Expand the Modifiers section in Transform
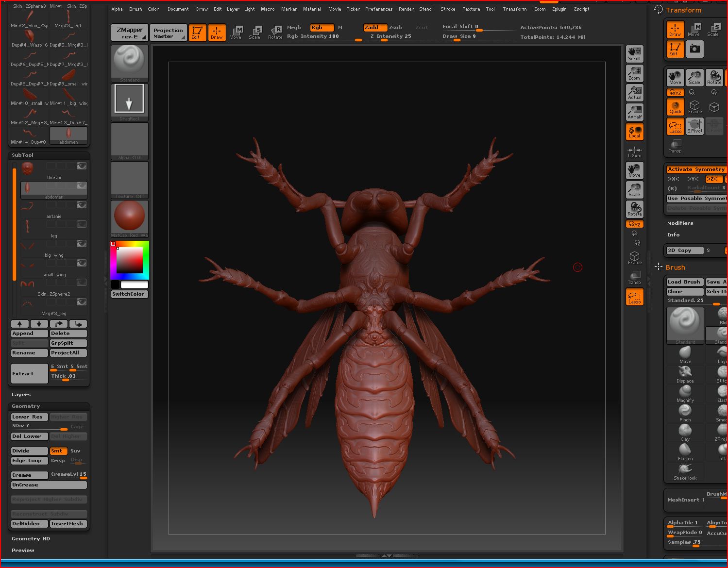Image resolution: width=728 pixels, height=568 pixels. pyautogui.click(x=680, y=223)
